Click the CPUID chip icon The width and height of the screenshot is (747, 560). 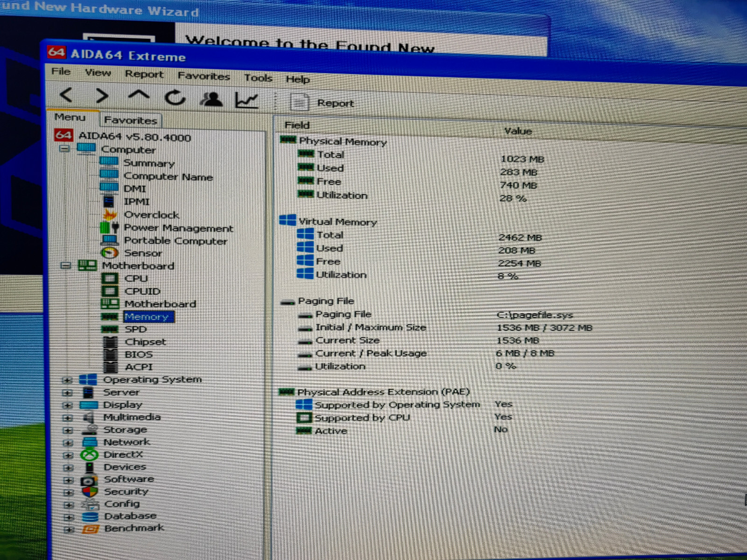pyautogui.click(x=110, y=291)
